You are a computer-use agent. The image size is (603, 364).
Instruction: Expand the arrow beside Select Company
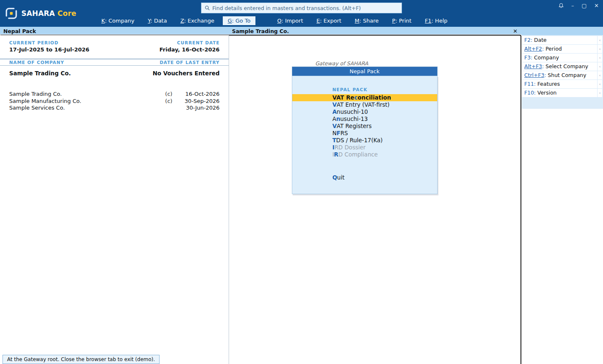tap(600, 67)
